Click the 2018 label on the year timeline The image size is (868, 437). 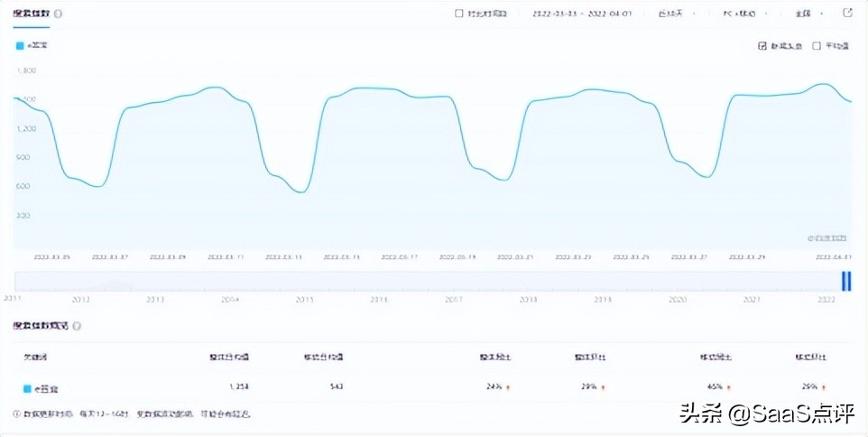(529, 300)
